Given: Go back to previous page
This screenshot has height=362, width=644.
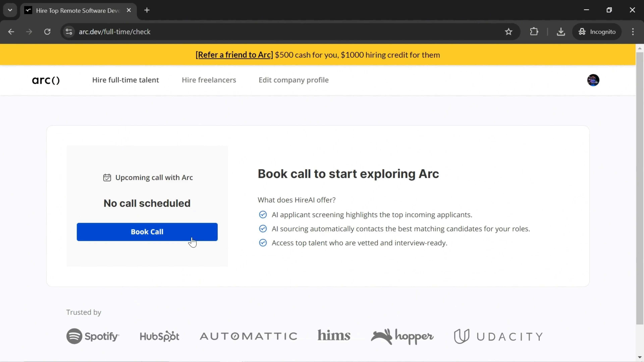Looking at the screenshot, I should [11, 32].
